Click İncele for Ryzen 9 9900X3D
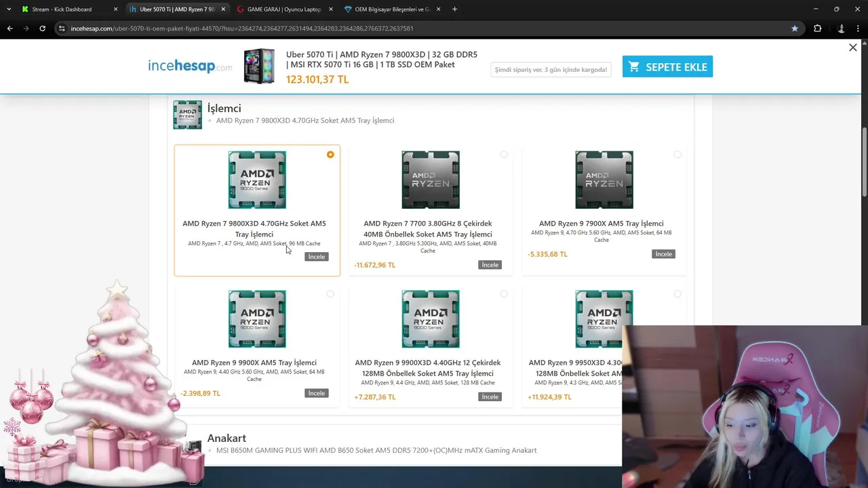The image size is (868, 488). (x=490, y=397)
